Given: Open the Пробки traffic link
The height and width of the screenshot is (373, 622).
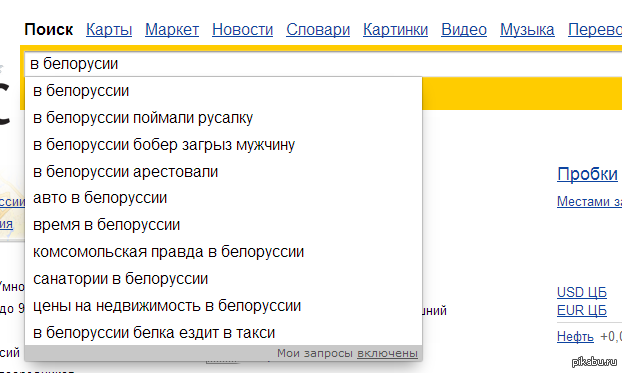Looking at the screenshot, I should 587,174.
